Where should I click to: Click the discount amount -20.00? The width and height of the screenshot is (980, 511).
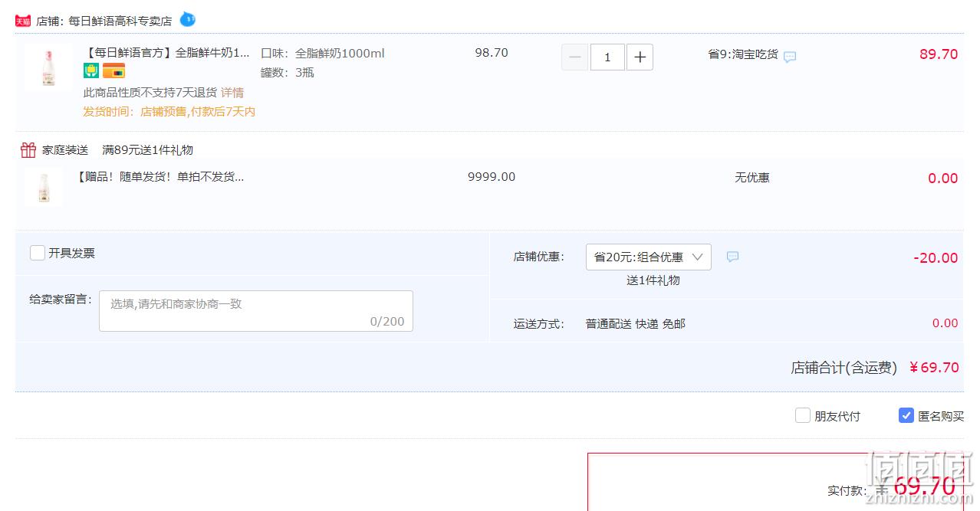pos(936,258)
